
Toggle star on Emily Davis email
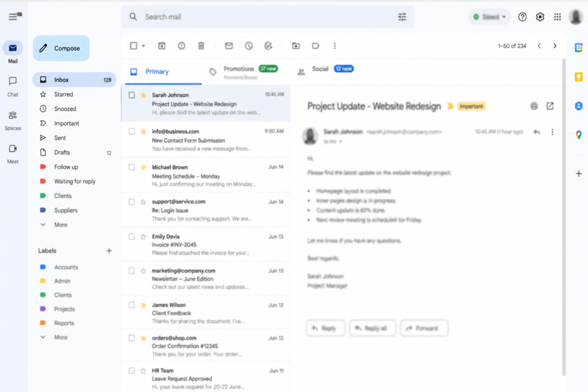tap(143, 237)
